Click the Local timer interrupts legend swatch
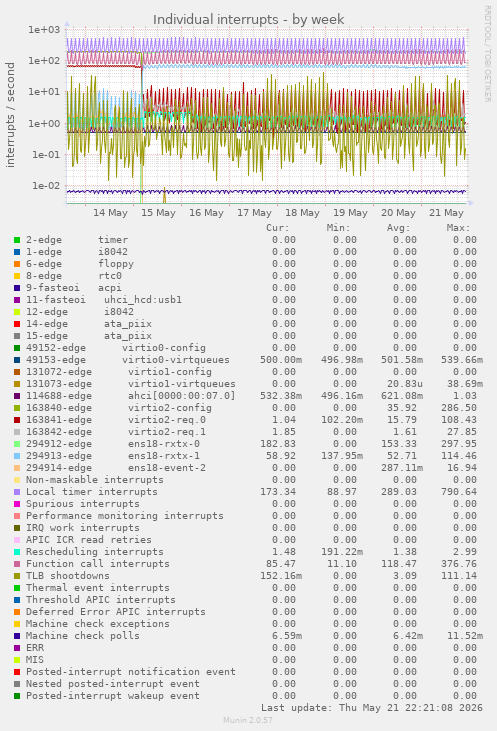This screenshot has width=497, height=731. (x=17, y=492)
